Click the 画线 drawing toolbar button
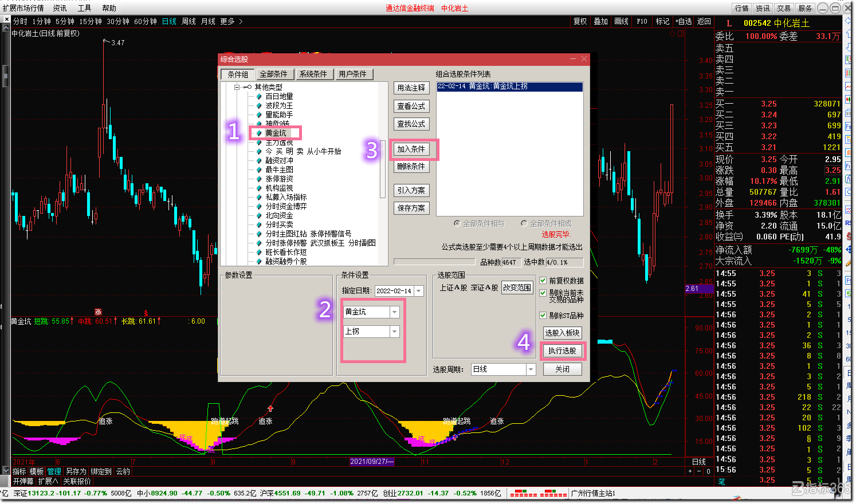Image resolution: width=856 pixels, height=504 pixels. point(622,21)
